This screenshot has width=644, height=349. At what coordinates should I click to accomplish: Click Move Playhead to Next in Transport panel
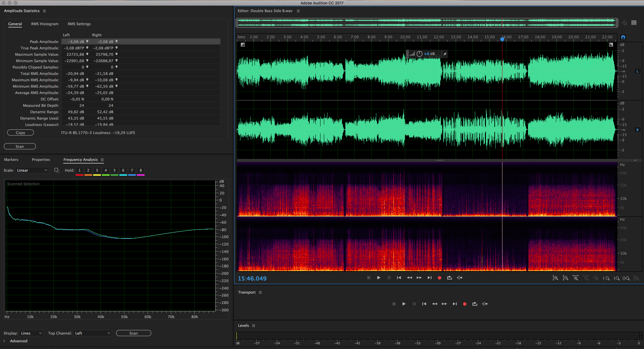455,304
